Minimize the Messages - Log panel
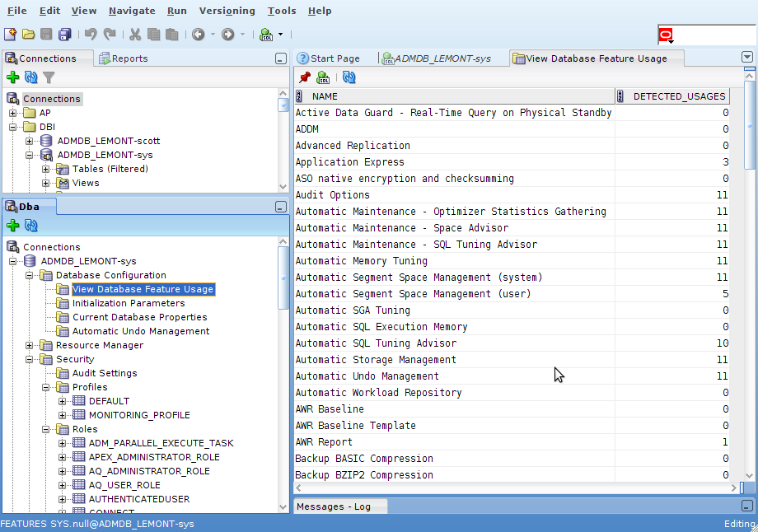This screenshot has width=758, height=532. pos(747,506)
